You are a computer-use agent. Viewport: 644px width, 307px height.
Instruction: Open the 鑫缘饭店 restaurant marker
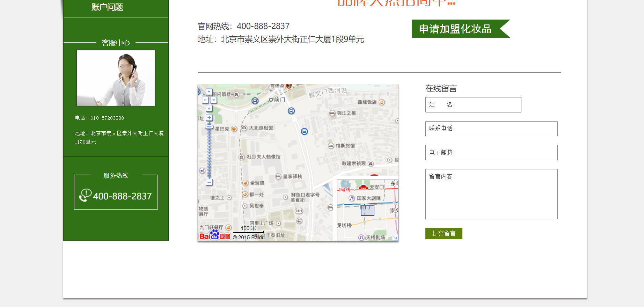tap(382, 102)
